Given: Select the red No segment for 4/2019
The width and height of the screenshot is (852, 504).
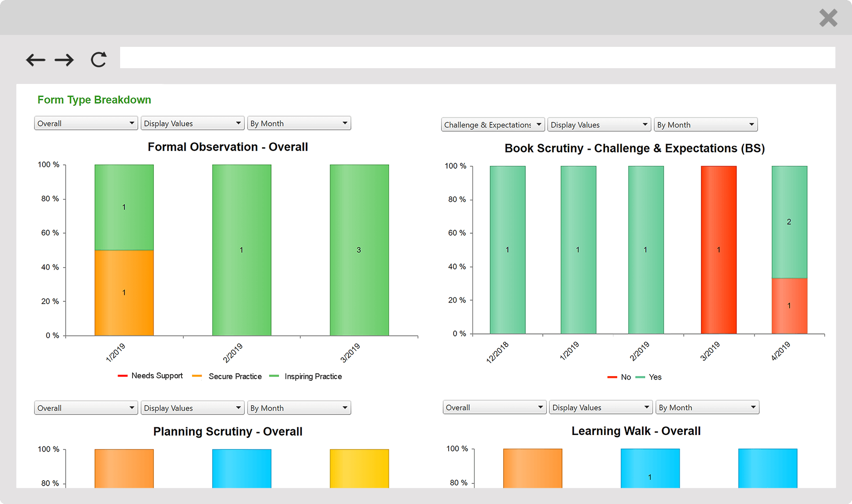Looking at the screenshot, I should point(789,306).
